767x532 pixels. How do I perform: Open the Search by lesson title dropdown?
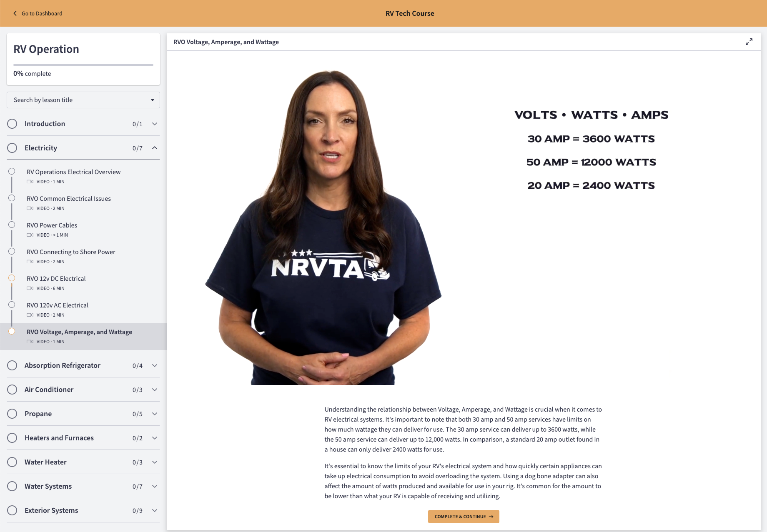pos(83,100)
